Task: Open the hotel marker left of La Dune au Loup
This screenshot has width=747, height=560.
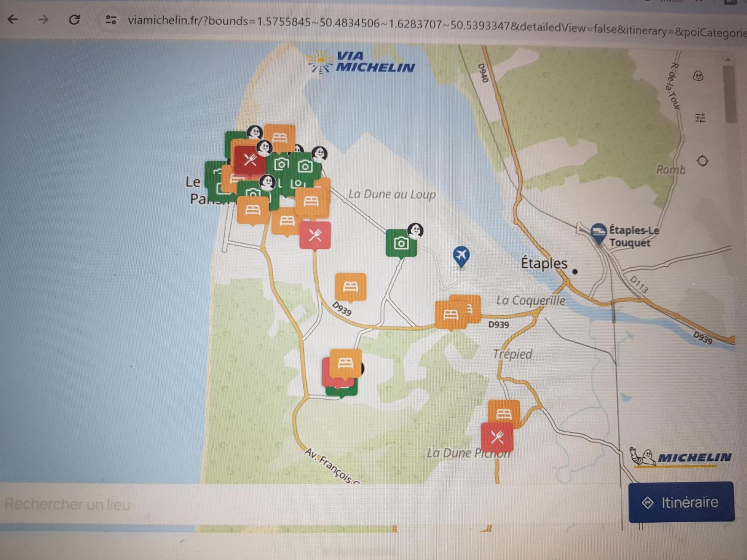Action: pyautogui.click(x=311, y=202)
